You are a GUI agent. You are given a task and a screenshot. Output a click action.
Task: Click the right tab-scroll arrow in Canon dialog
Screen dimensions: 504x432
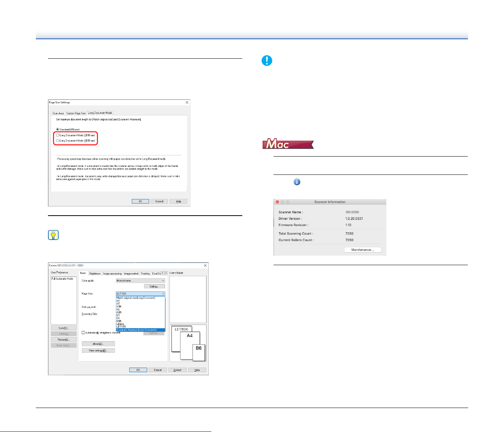[166, 273]
